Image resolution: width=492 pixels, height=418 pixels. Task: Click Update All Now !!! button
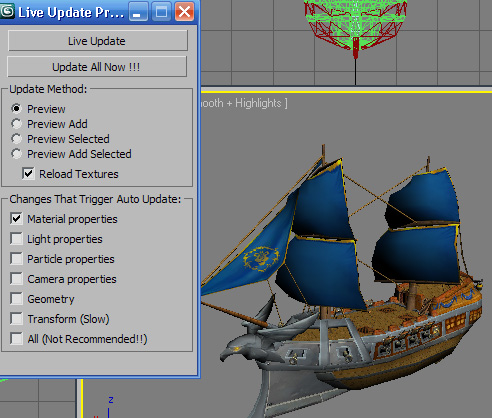(97, 67)
